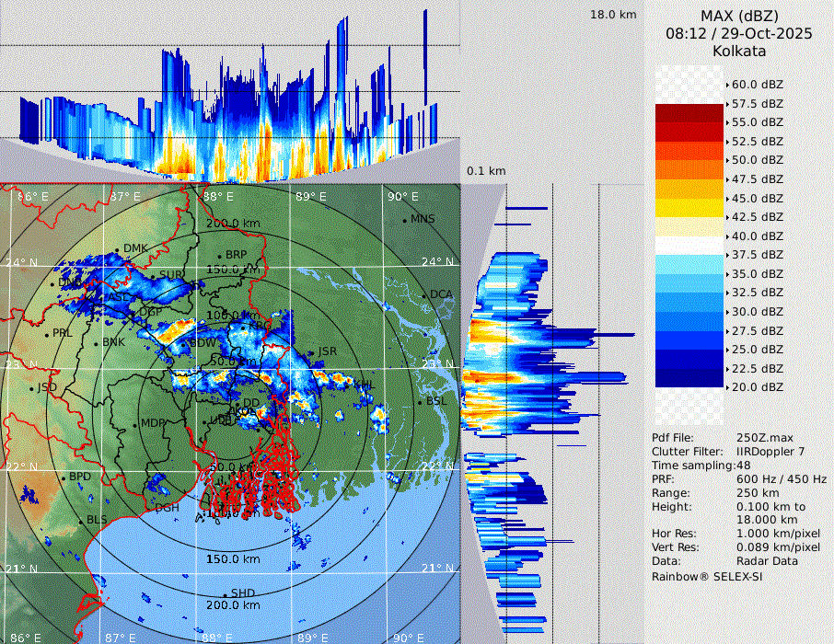Select the BSL station marker
Viewport: 834px width, 644px height.
click(x=420, y=402)
